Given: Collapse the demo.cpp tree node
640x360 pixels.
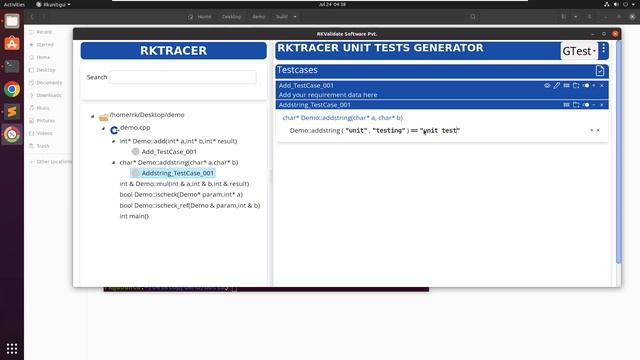Looking at the screenshot, I should (103, 129).
